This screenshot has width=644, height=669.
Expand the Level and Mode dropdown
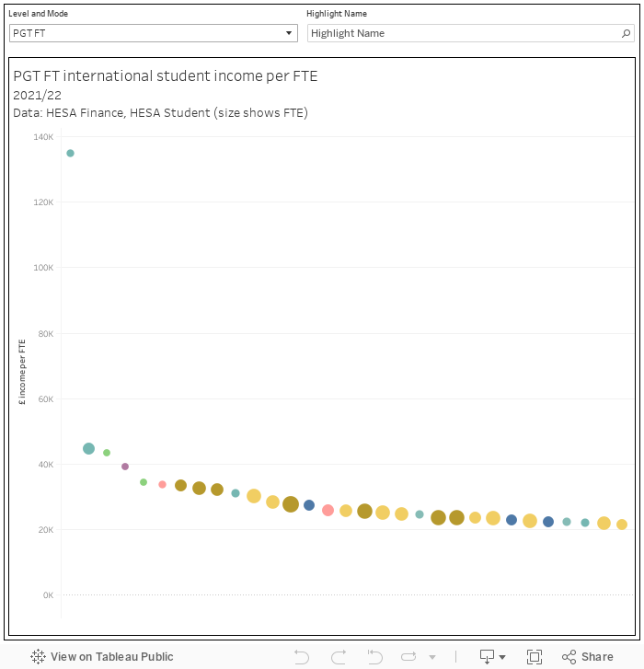click(290, 33)
